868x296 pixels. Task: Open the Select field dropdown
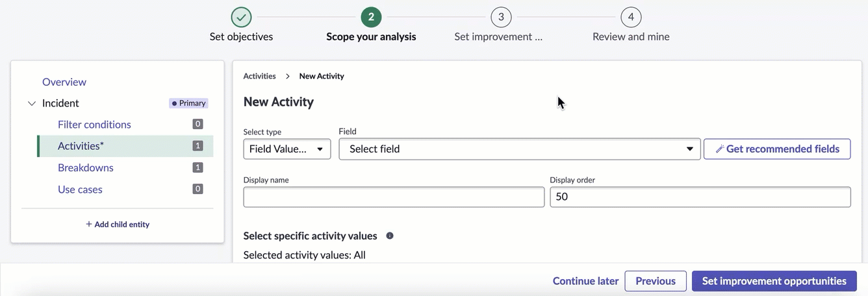(520, 149)
